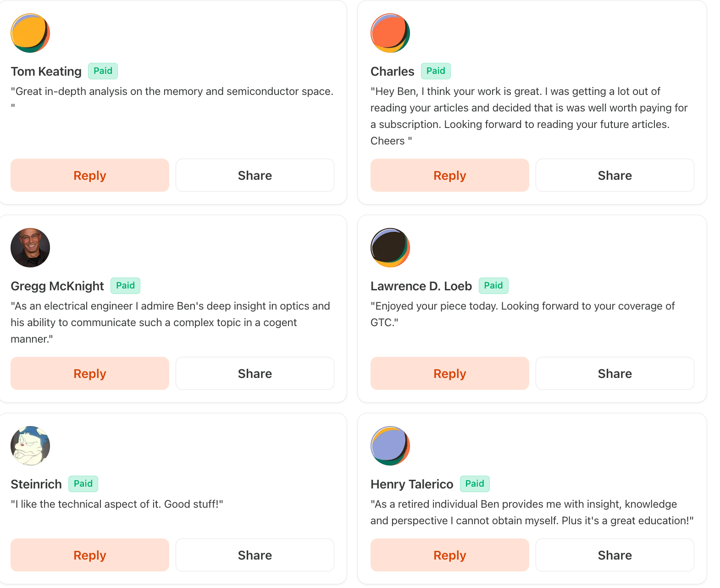Viewport: 720px width, 588px height.
Task: Open Lawrence D. Loeb's dark avatar
Action: click(x=390, y=248)
